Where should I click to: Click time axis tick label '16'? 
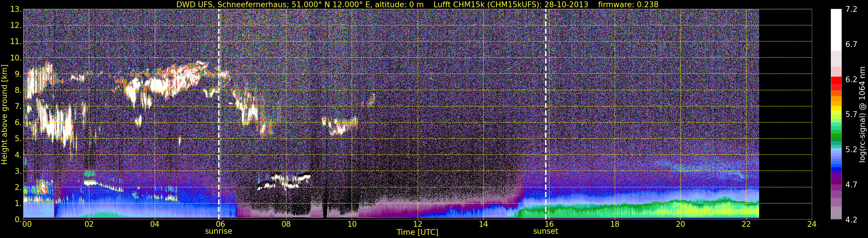point(549,224)
